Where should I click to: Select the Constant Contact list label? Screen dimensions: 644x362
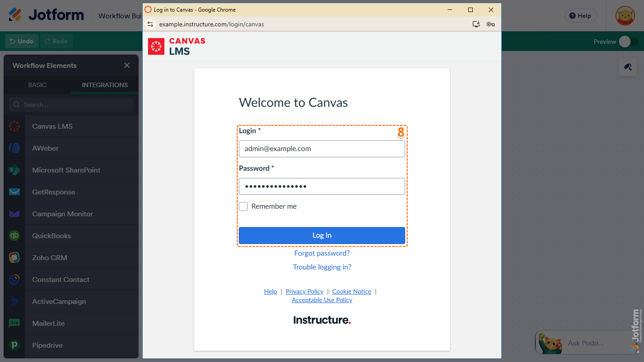(x=61, y=280)
